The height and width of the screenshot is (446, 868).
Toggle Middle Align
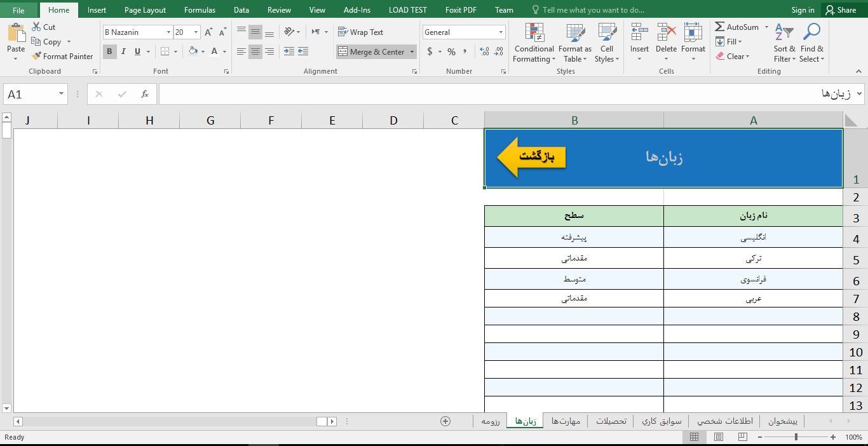pos(255,32)
